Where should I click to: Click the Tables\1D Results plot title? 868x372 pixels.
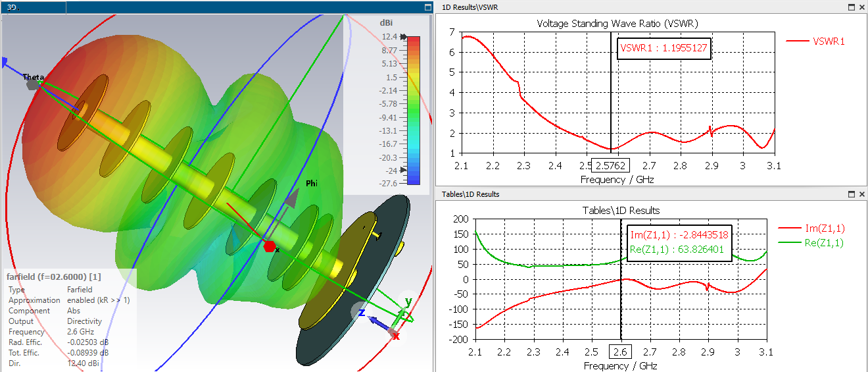[x=621, y=210]
